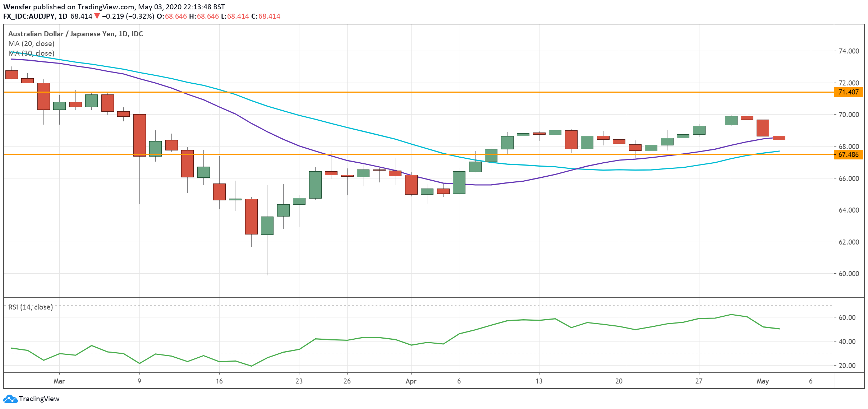Click the Australian Dollar / Japanese Yen chart title
Viewport: 868px width, 409px height.
[75, 34]
